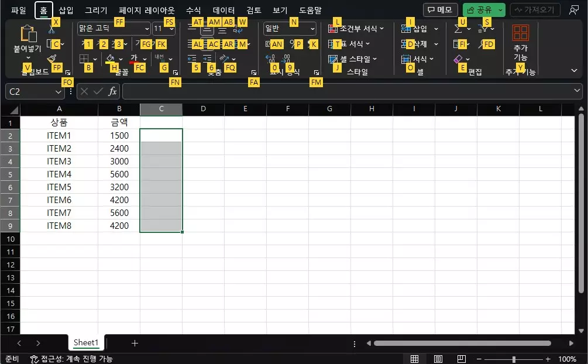
Task: Click the confirm checkmark in formula bar
Action: click(x=98, y=91)
